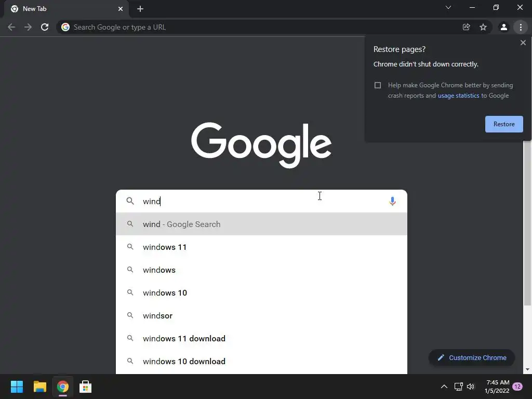Click the Chrome taskbar icon
This screenshot has height=399, width=532.
tap(62, 387)
